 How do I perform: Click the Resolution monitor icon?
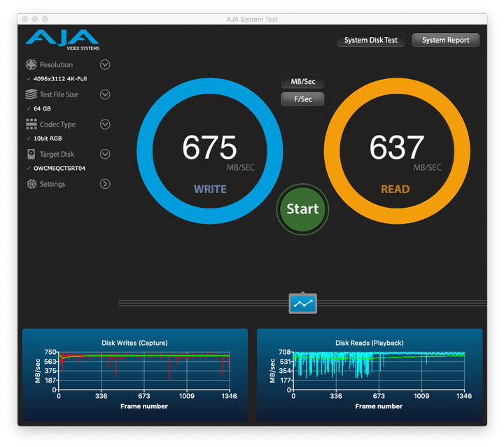pyautogui.click(x=31, y=65)
